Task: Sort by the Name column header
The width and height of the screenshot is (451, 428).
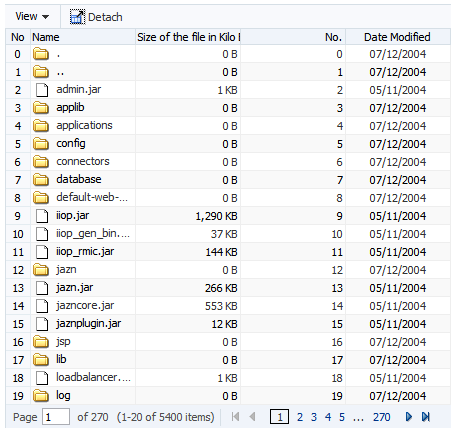Action: 83,37
